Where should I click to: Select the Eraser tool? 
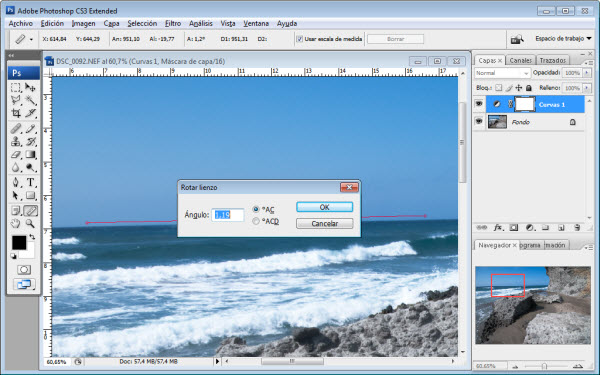tap(16, 155)
